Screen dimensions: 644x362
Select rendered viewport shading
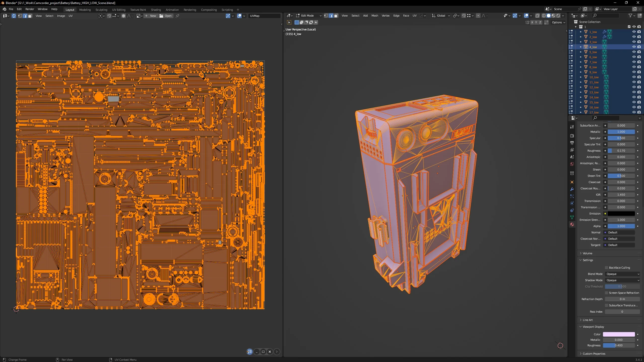pyautogui.click(x=558, y=16)
